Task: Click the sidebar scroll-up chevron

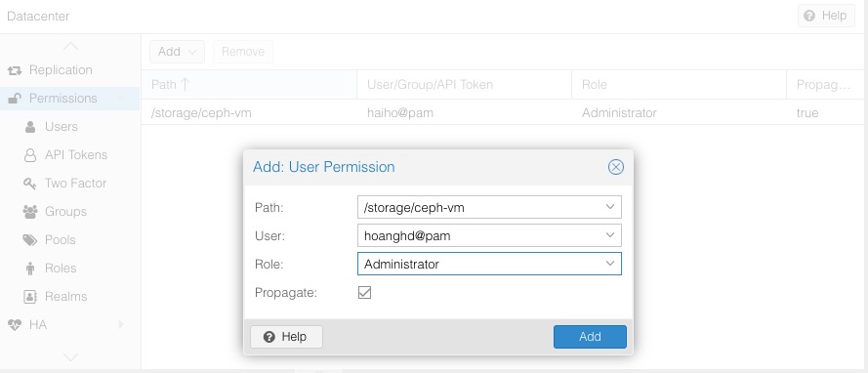Action: coord(71,46)
